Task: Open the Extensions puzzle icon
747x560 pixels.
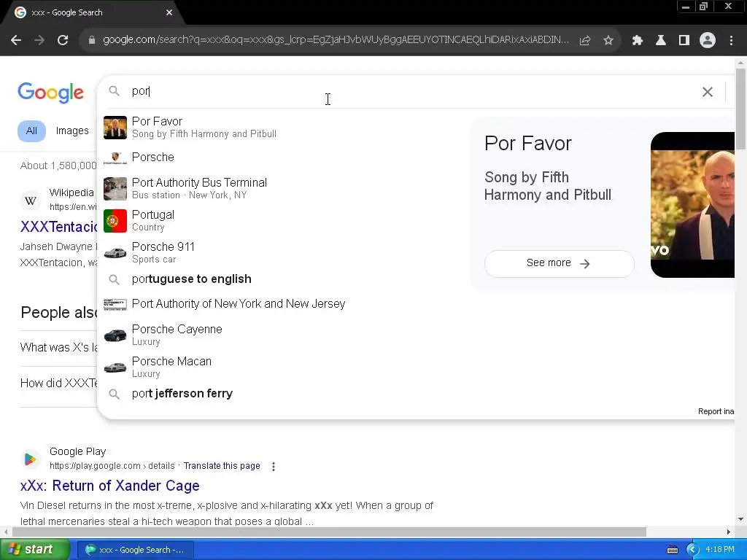Action: point(637,41)
